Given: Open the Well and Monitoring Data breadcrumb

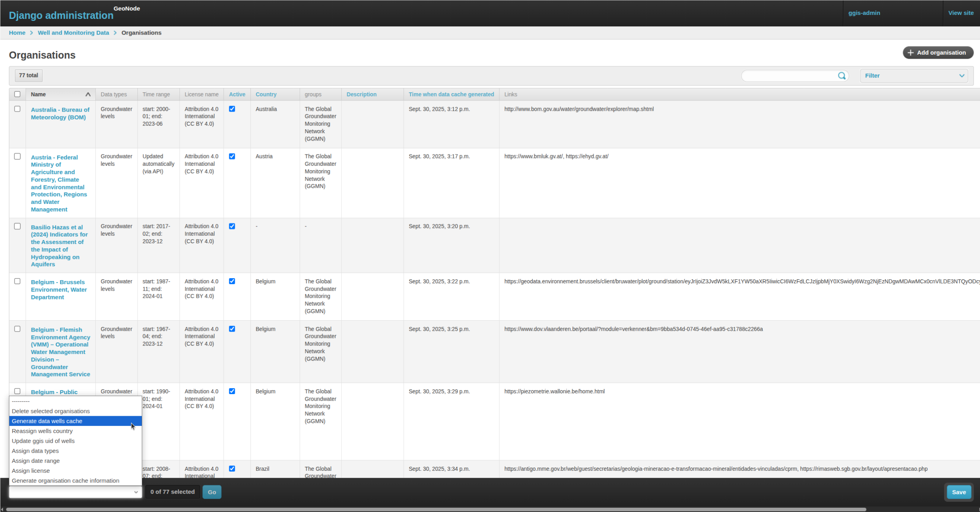Looking at the screenshot, I should tap(73, 33).
